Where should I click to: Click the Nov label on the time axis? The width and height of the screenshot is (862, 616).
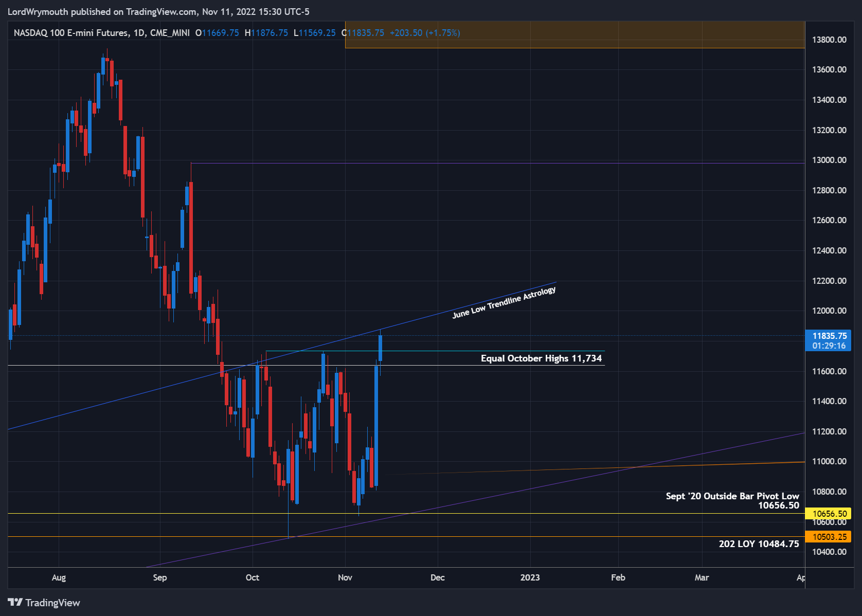coord(345,577)
